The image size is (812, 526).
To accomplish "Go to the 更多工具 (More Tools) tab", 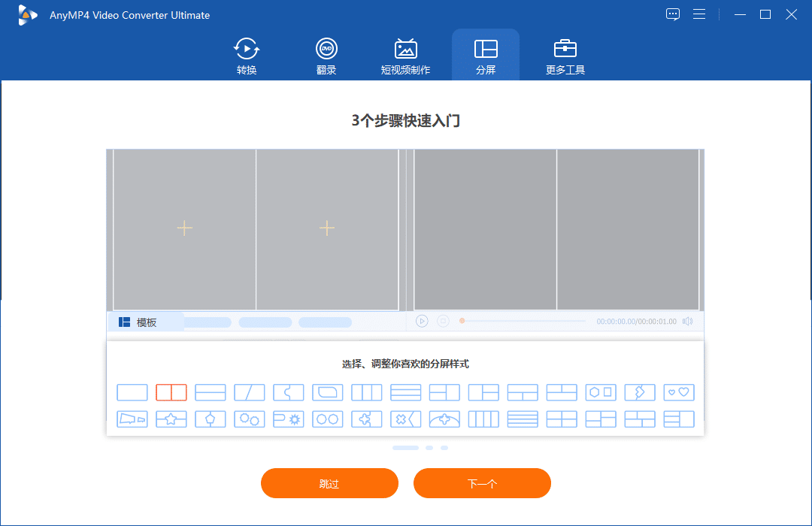I will pyautogui.click(x=565, y=56).
